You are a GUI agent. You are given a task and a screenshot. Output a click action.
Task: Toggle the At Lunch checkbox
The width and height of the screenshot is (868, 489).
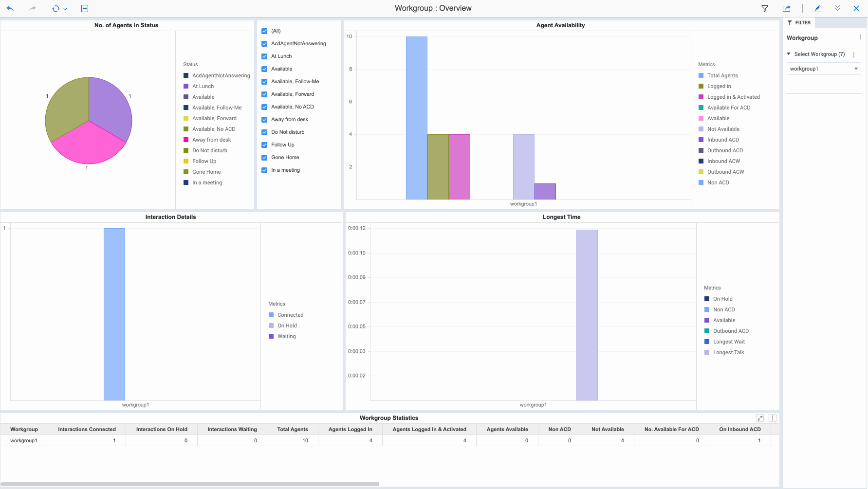(x=264, y=56)
